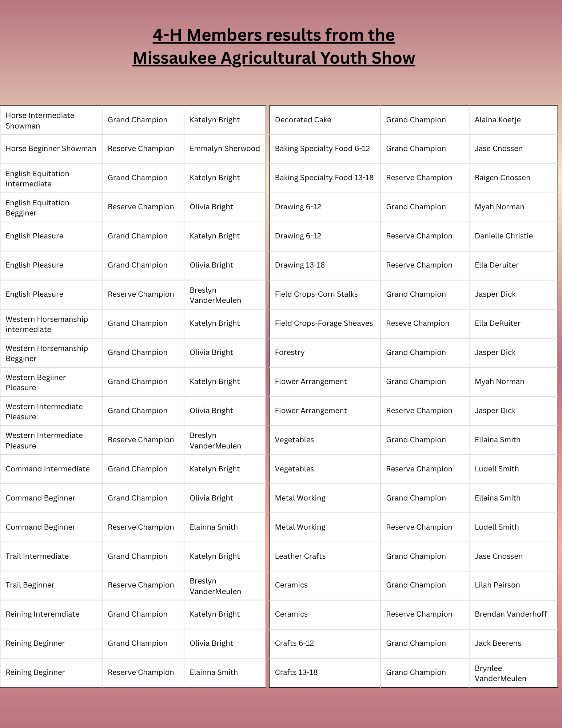Viewport: 562px width, 728px height.
Task: Click the 'Trail Beginner' cell
Action: (x=51, y=585)
